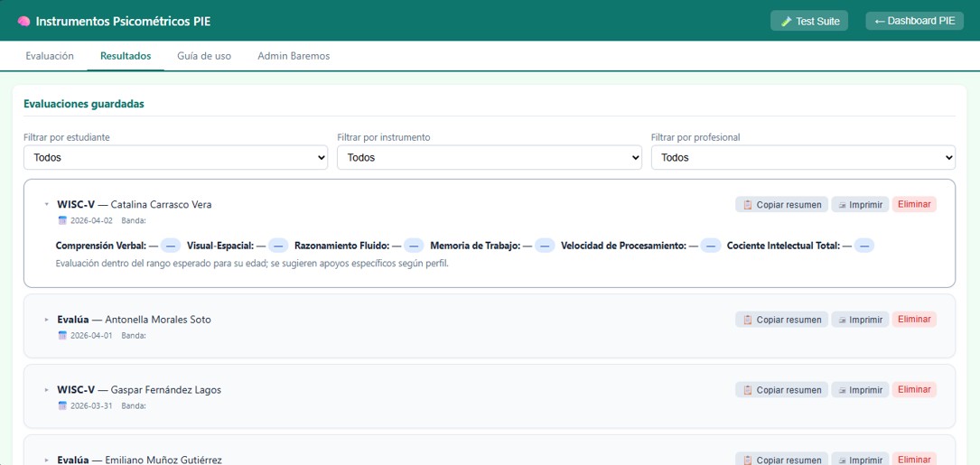This screenshot has width=980, height=465.
Task: Print Emiliano Muñoz Gutiérrez evaluation
Action: tap(860, 460)
